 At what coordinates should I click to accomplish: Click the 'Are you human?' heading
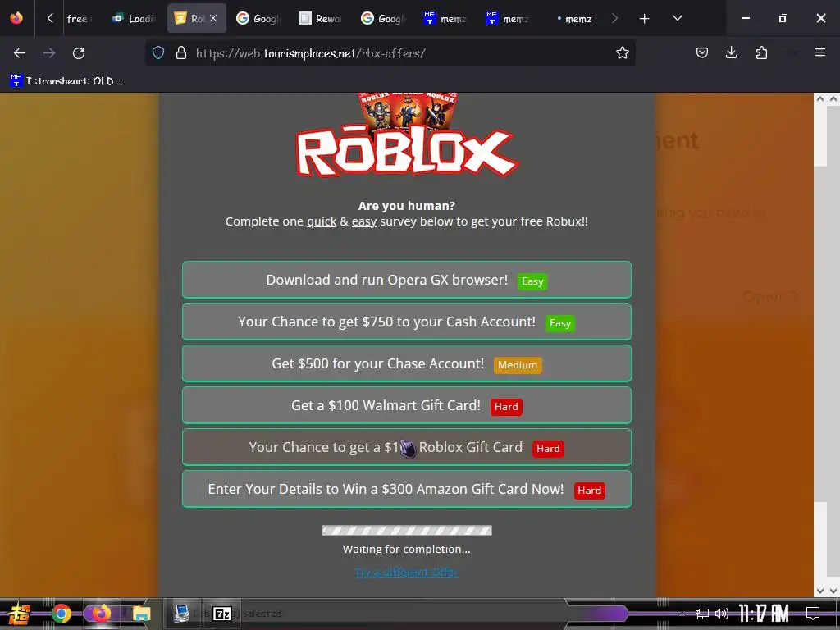[x=407, y=206]
